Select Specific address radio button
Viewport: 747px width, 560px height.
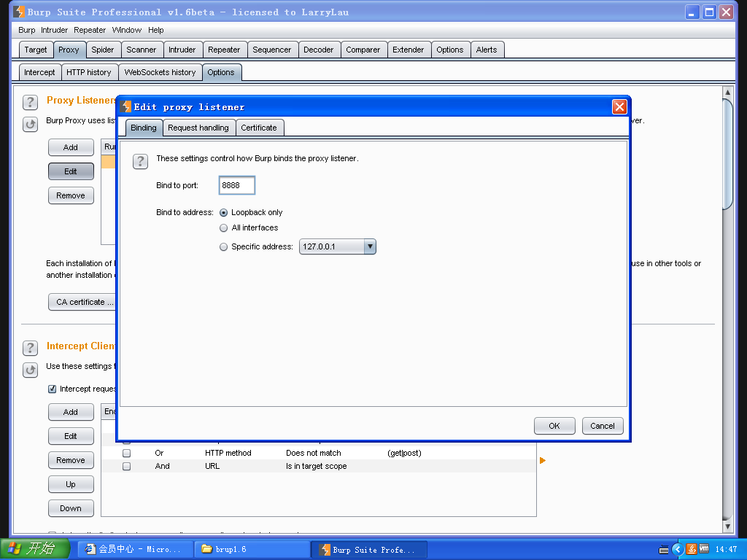point(223,246)
